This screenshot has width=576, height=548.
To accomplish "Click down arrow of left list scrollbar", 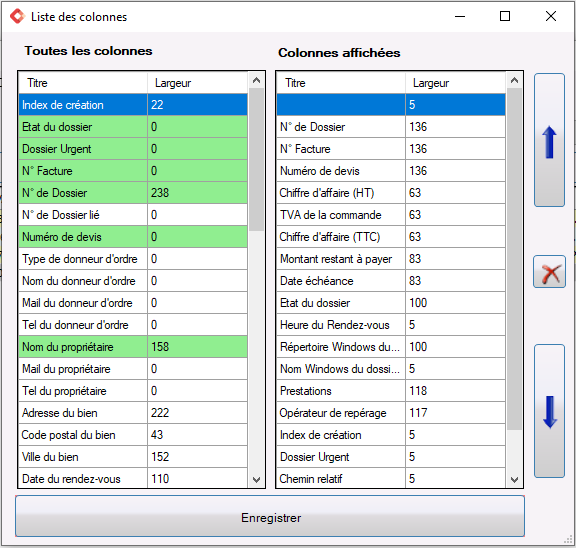I will coord(256,480).
